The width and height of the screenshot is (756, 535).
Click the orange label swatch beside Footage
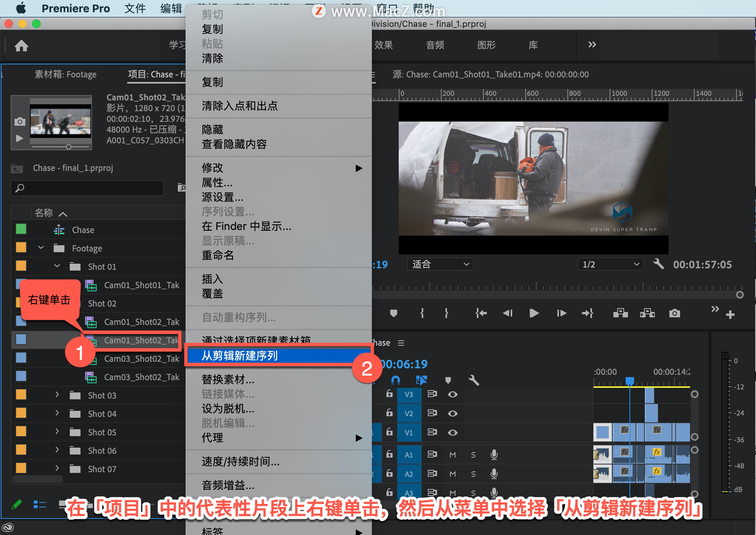click(21, 248)
